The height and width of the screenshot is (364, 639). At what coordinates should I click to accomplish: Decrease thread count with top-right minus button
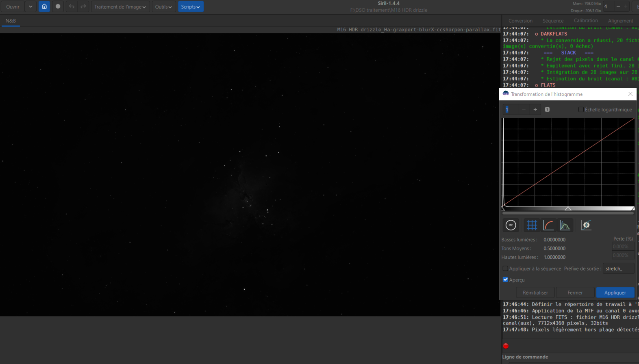coord(618,6)
